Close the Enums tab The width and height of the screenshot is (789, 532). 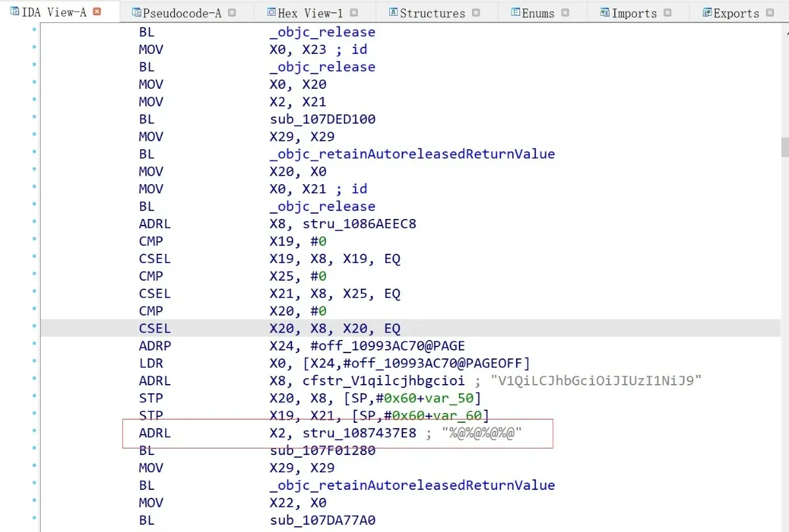pyautogui.click(x=565, y=12)
